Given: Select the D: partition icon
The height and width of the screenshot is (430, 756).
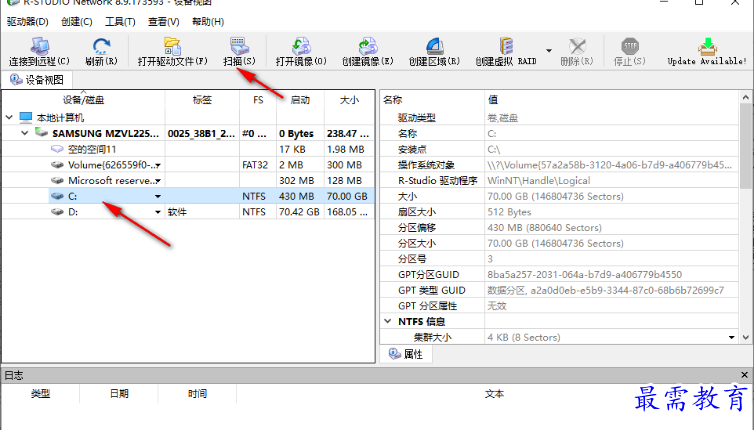Looking at the screenshot, I should coord(57,212).
